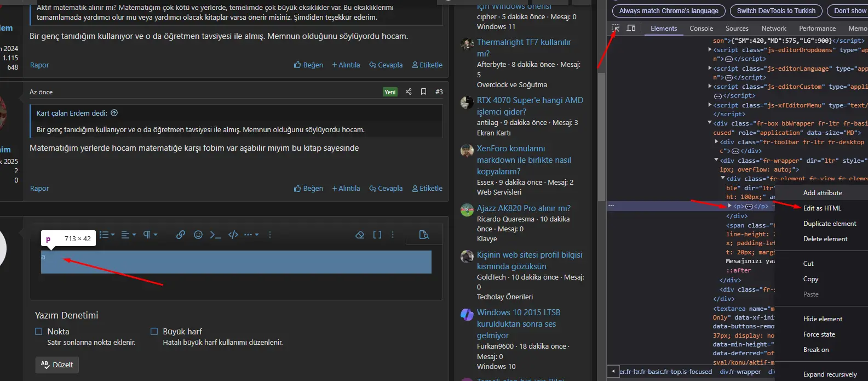Click the editor preview icon
This screenshot has height=381, width=868.
pyautogui.click(x=424, y=235)
